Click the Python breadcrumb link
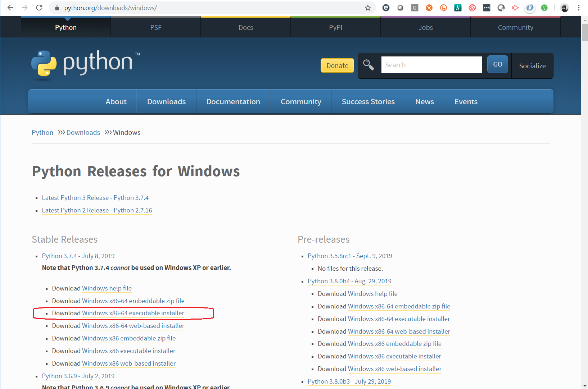Screen dimensions: 588x389 click(42, 132)
